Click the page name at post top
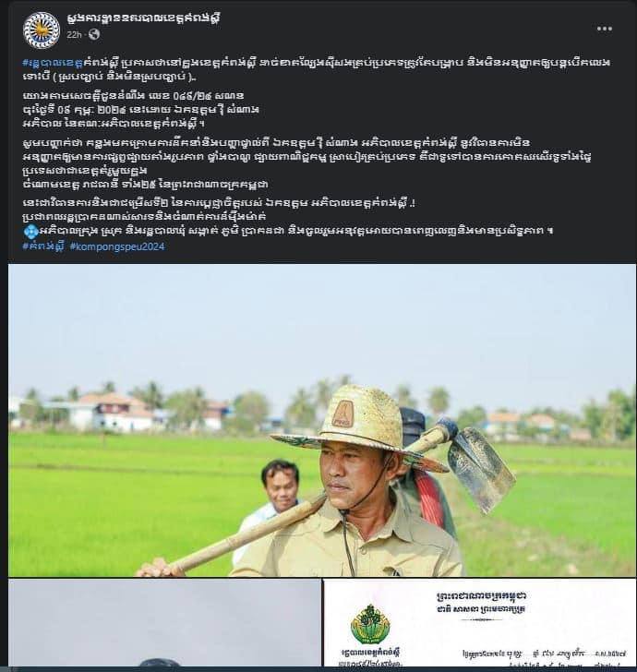The height and width of the screenshot is (672, 637). [x=144, y=18]
